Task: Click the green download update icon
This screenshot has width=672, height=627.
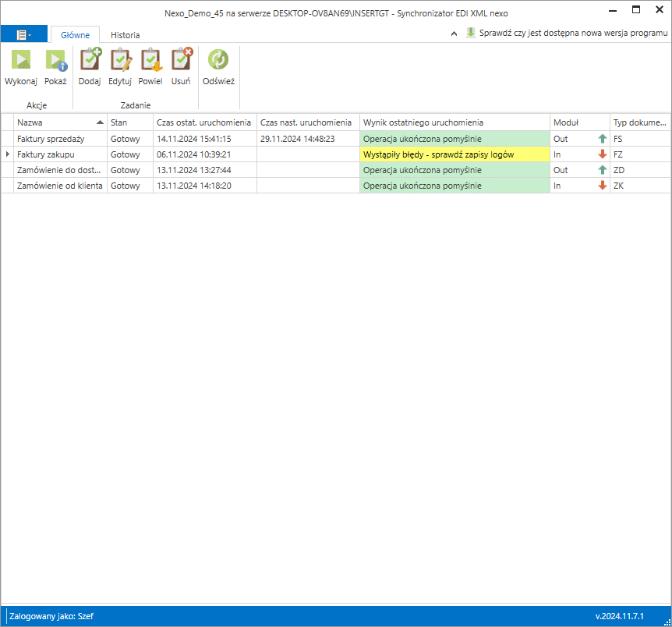Action: tap(471, 33)
